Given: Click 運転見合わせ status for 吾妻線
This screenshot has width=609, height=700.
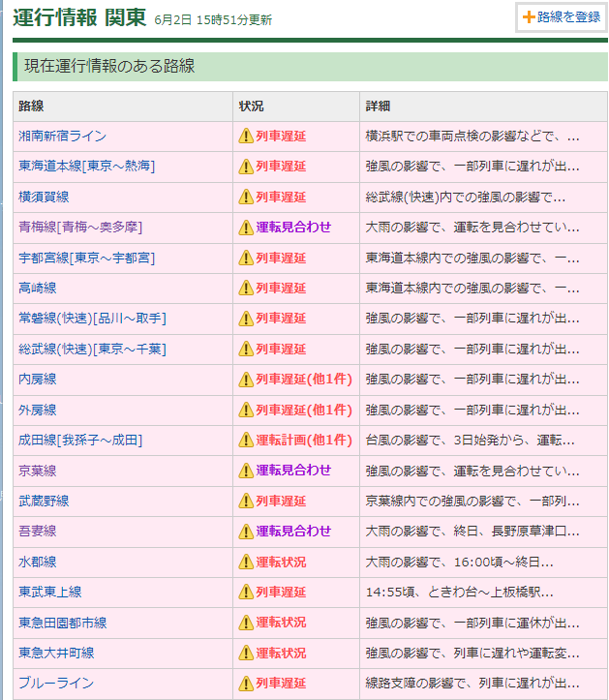Looking at the screenshot, I should point(293,532).
